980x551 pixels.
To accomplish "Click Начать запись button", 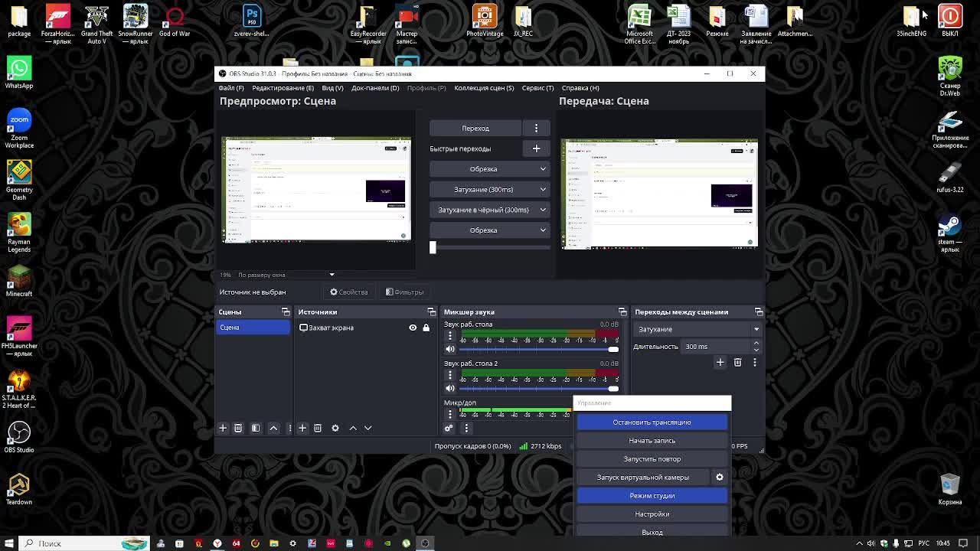I will (652, 440).
